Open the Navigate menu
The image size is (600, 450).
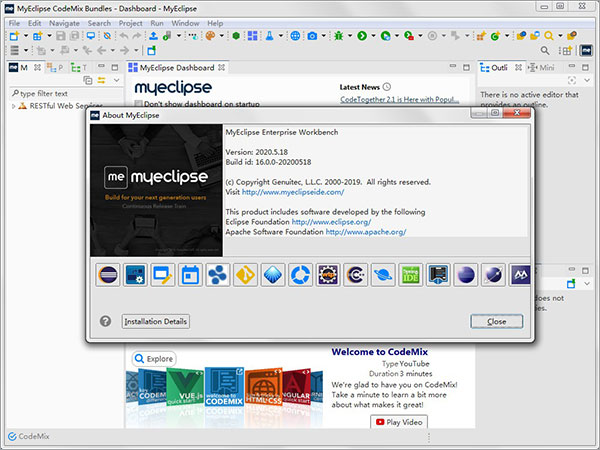coord(64,23)
